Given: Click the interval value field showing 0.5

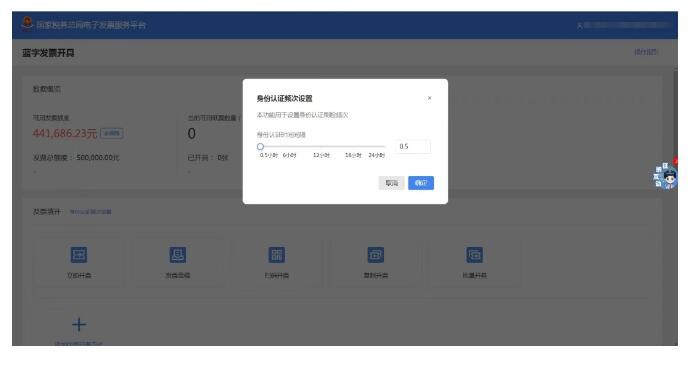Looking at the screenshot, I should (413, 147).
